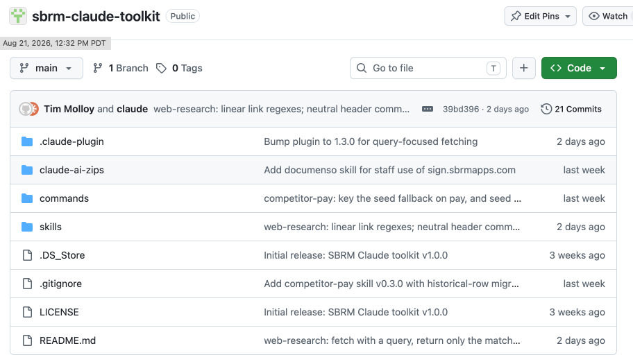The image size is (633, 364).
Task: Open the Edit Pins dropdown
Action: point(540,16)
